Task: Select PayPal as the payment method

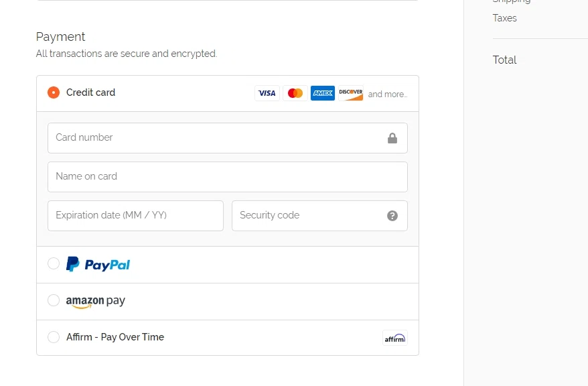Action: [x=54, y=263]
